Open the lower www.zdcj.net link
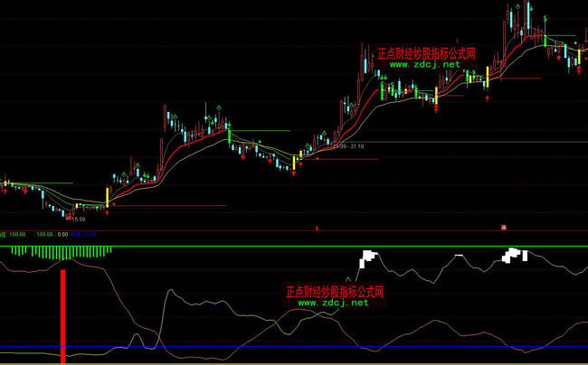 333,303
